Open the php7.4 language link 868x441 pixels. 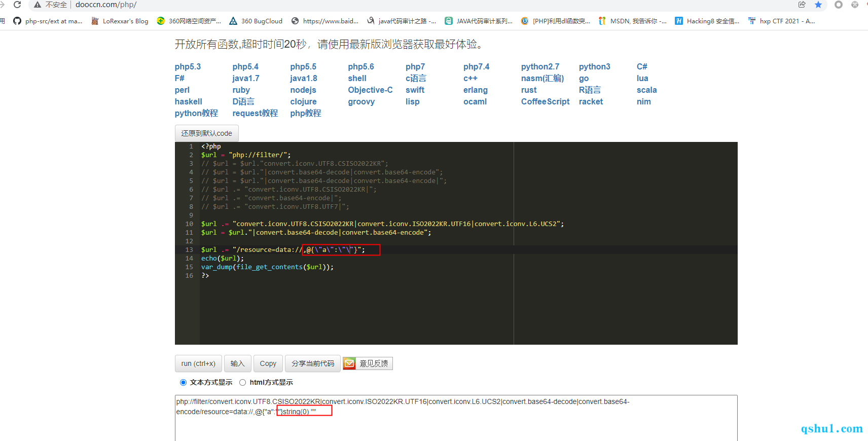click(x=477, y=66)
